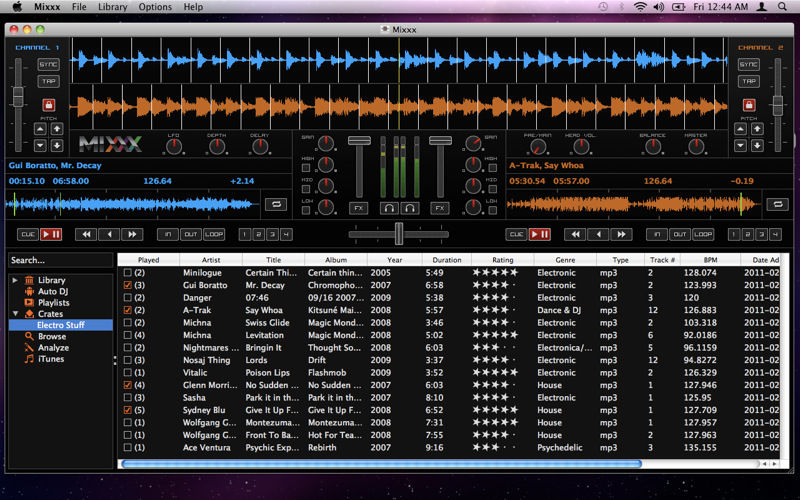Enable FX on left channel
Viewport: 800px width, 500px height.
tap(359, 208)
